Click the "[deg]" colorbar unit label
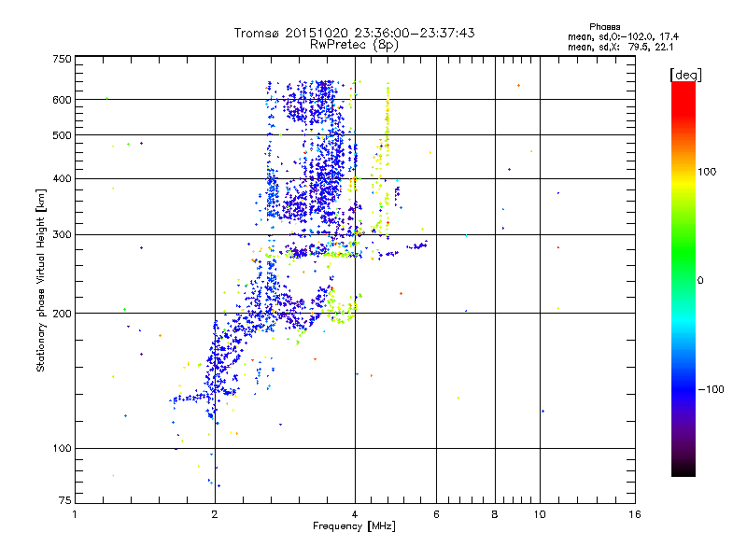 [685, 75]
